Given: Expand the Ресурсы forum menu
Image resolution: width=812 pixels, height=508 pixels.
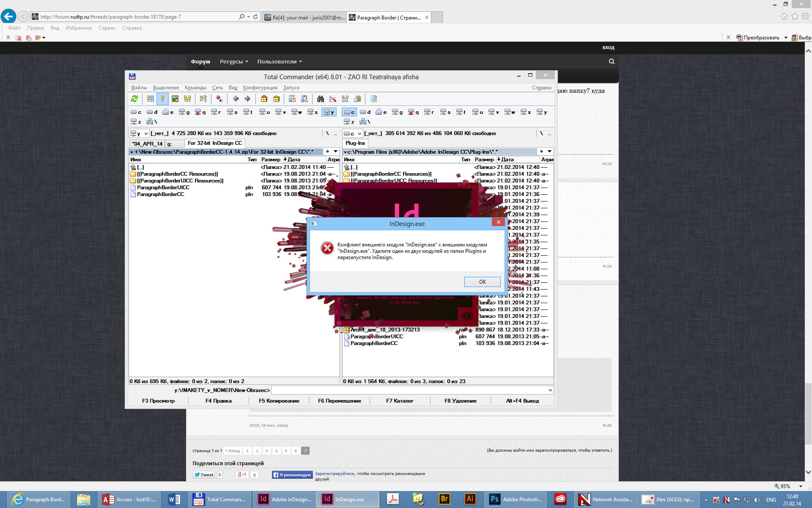Looking at the screenshot, I should click(234, 61).
